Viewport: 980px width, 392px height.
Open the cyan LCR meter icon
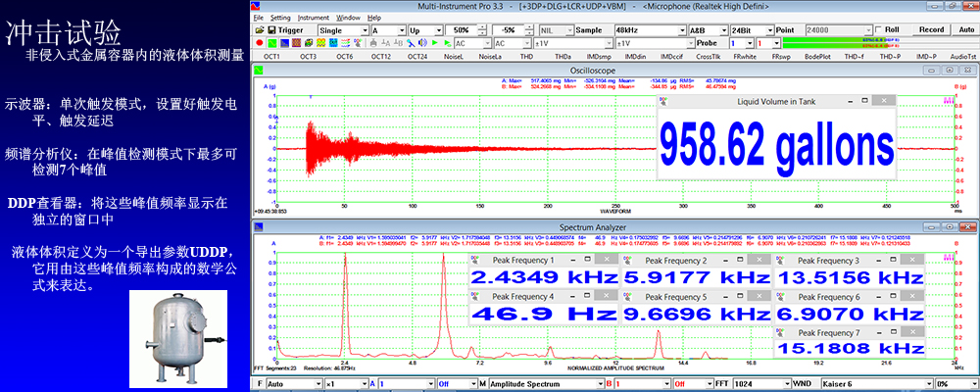333,42
